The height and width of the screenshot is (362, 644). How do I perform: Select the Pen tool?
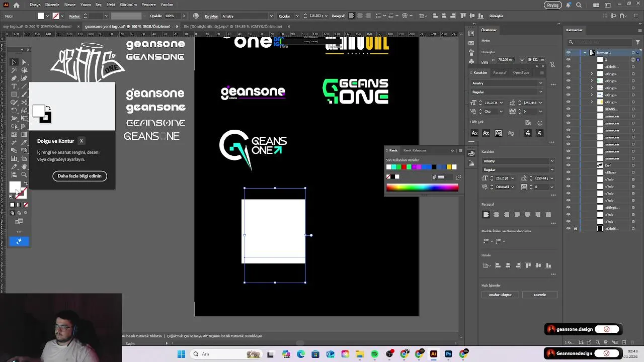[x=14, y=78]
